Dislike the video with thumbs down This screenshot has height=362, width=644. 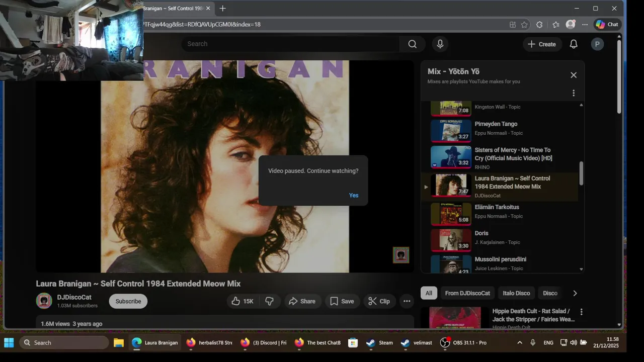click(x=270, y=301)
